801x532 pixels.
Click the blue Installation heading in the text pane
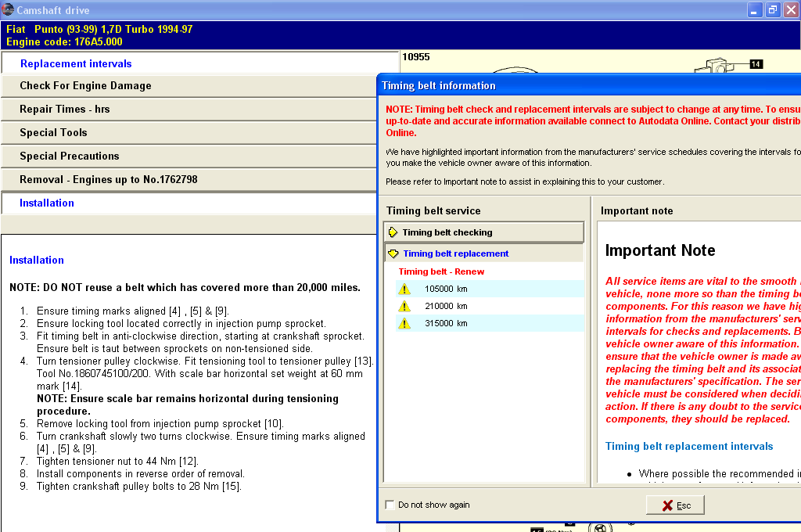click(x=37, y=260)
